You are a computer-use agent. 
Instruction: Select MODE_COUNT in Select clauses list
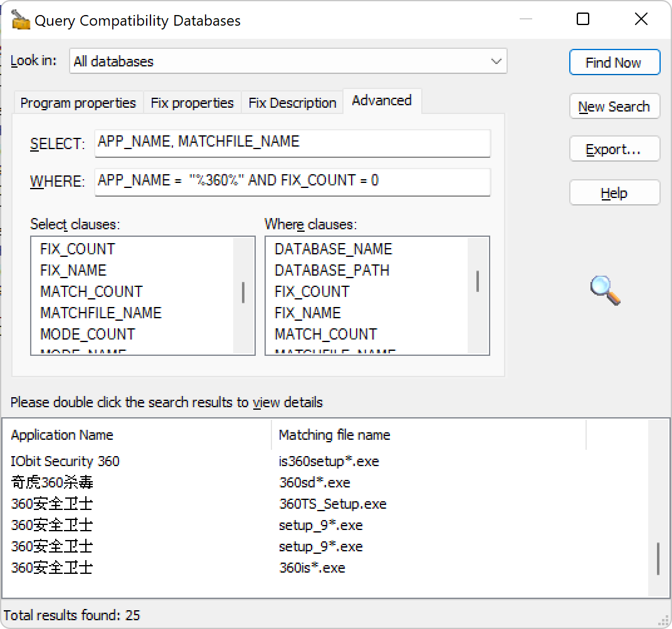click(87, 335)
